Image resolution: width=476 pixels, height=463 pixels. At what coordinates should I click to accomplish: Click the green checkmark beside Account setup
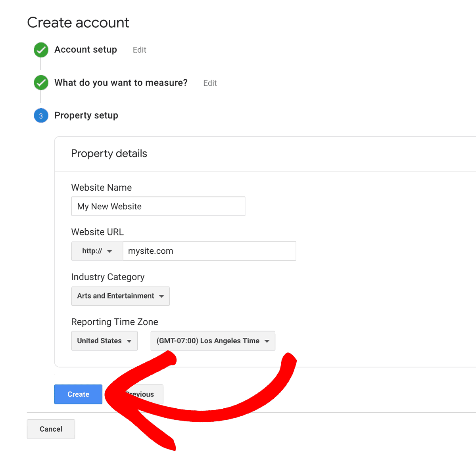[41, 50]
